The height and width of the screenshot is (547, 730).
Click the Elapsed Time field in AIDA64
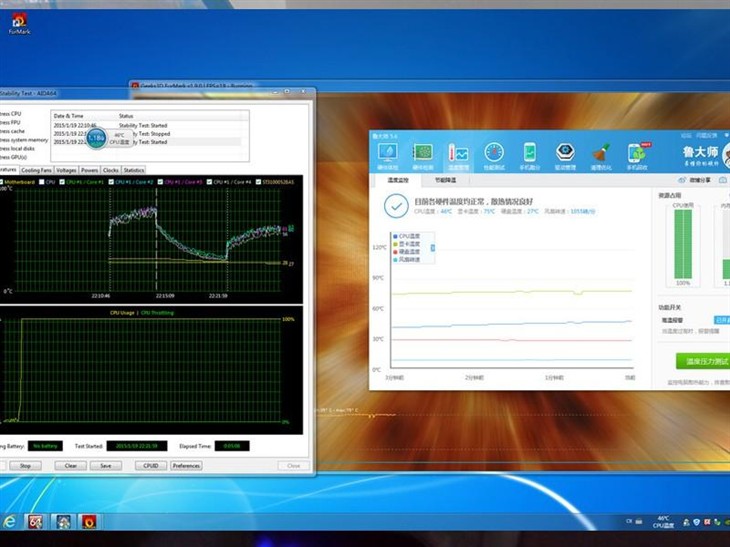click(x=232, y=446)
